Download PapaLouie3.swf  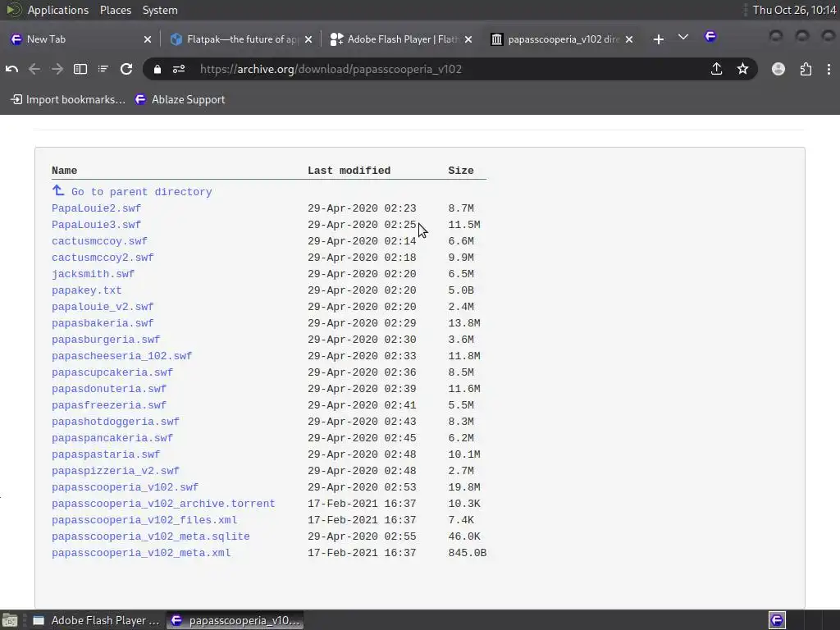[97, 225]
